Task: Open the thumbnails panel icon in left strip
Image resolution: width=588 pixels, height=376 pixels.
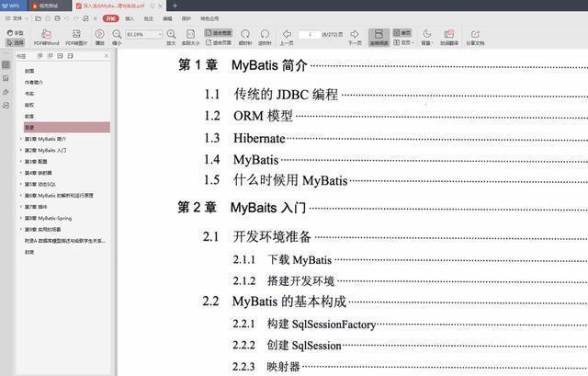Action: 6,78
